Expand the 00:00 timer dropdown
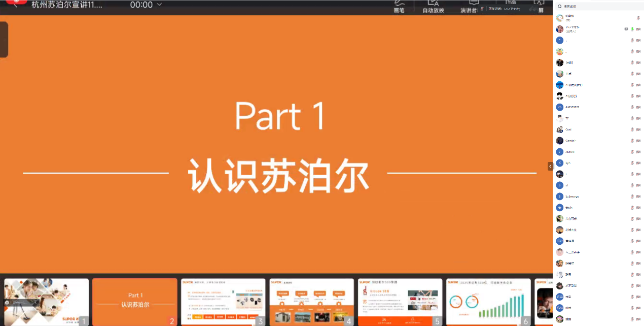Viewport: 644px width, 326px height. 160,5
